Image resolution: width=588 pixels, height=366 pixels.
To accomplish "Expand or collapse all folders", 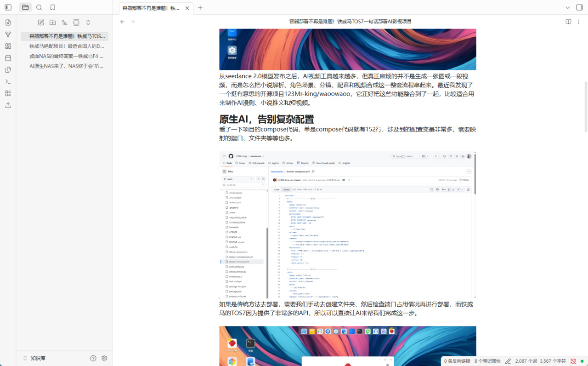I will click(x=88, y=23).
